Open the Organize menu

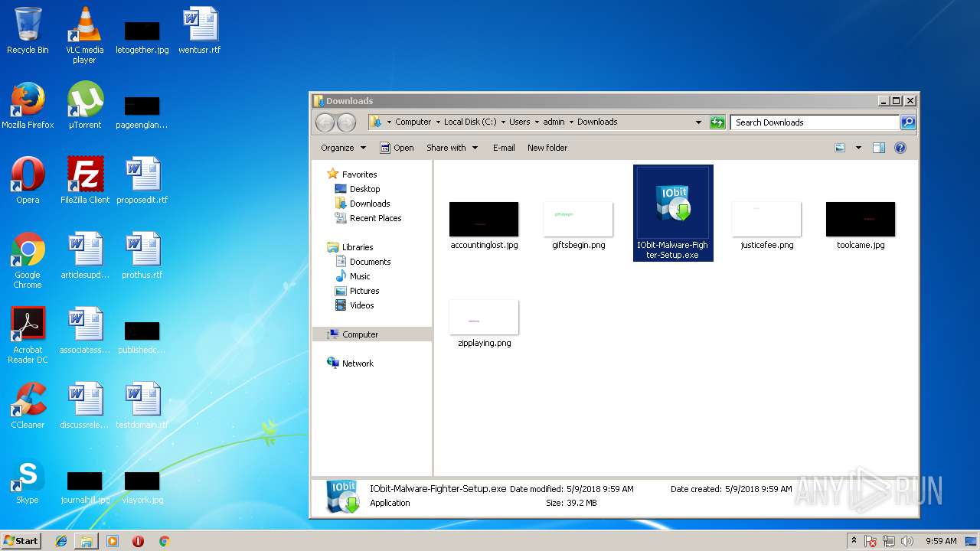click(343, 148)
